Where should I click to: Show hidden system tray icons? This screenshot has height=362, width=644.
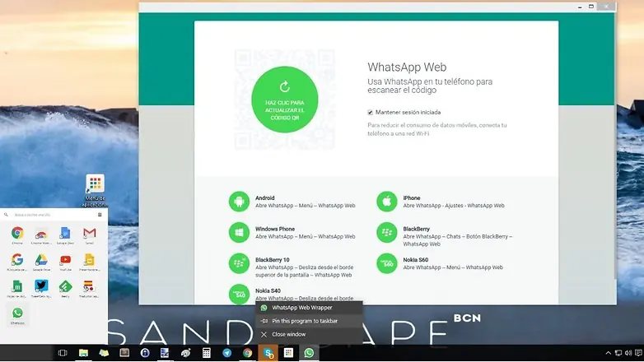pos(609,353)
